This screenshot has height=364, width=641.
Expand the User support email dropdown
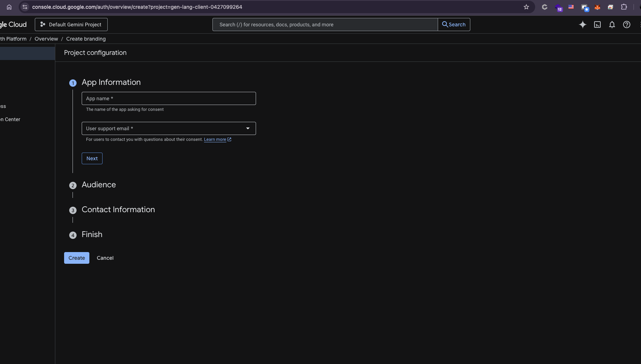click(248, 128)
